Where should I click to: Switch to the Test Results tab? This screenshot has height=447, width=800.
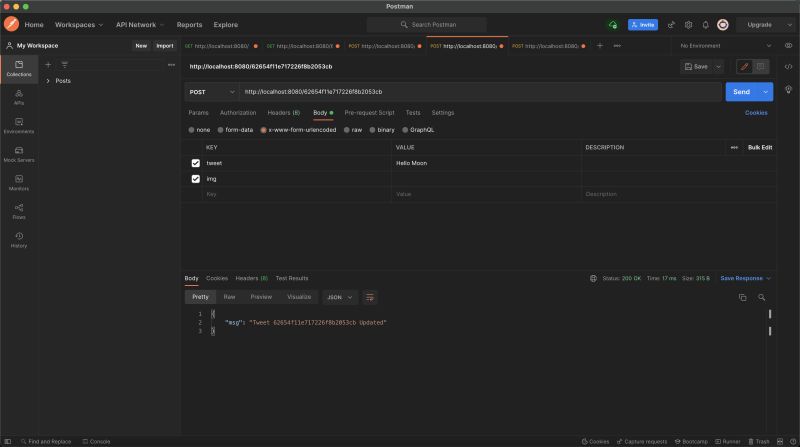(292, 279)
